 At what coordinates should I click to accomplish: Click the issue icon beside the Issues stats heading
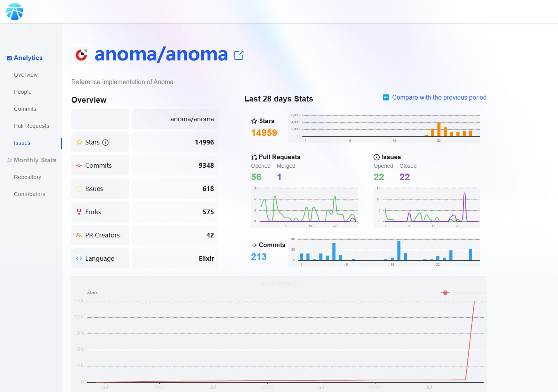click(377, 157)
